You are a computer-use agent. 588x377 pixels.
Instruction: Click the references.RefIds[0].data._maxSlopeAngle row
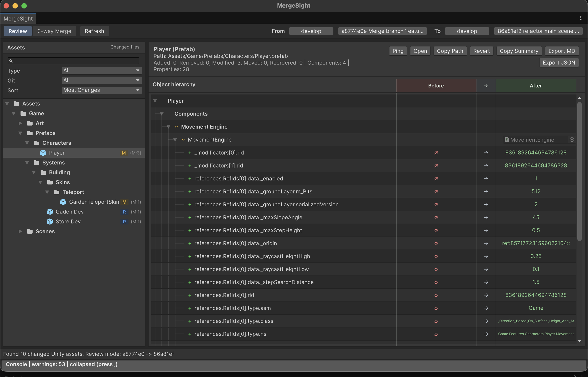pos(364,217)
